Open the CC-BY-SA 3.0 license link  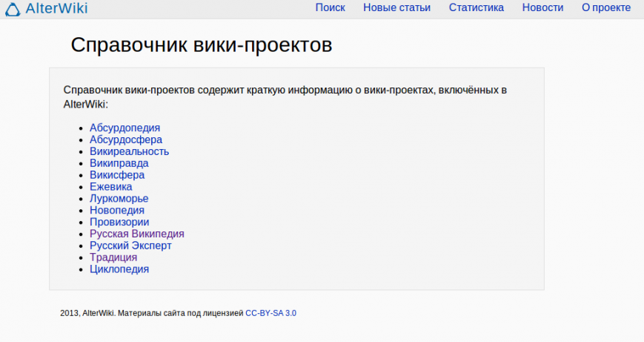pyautogui.click(x=270, y=313)
